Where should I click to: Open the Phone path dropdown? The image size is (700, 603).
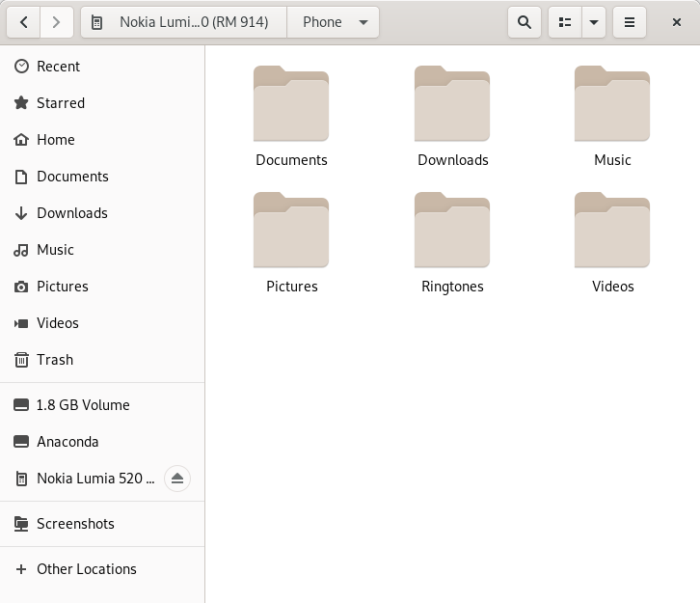(334, 22)
